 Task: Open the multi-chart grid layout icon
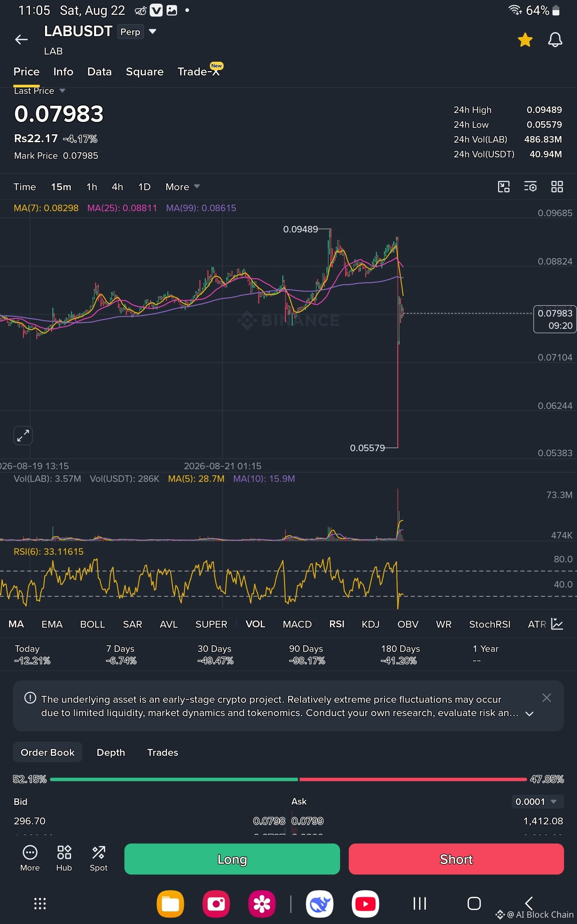[x=557, y=187]
